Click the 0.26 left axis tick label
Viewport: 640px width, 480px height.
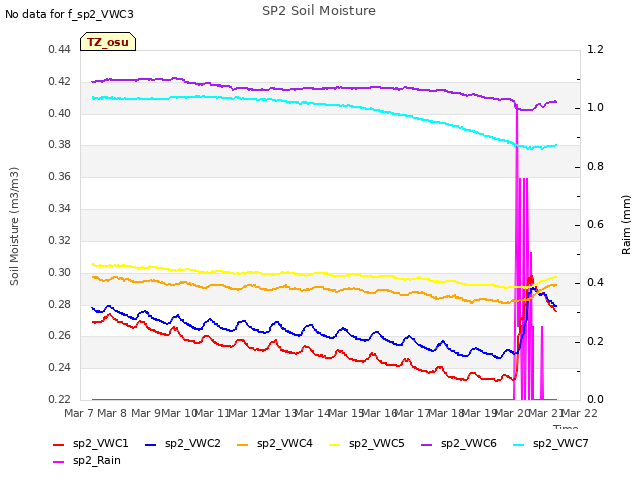point(59,336)
